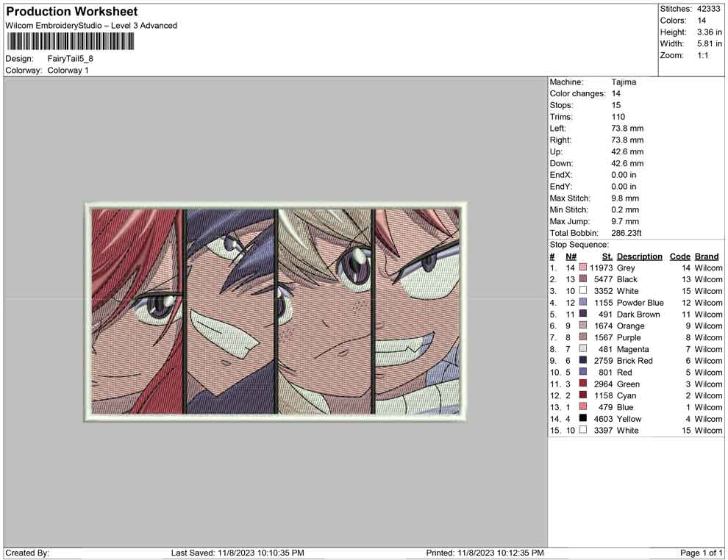Click the 'Code' column header
This screenshot has height=560, width=728.
pos(679,256)
